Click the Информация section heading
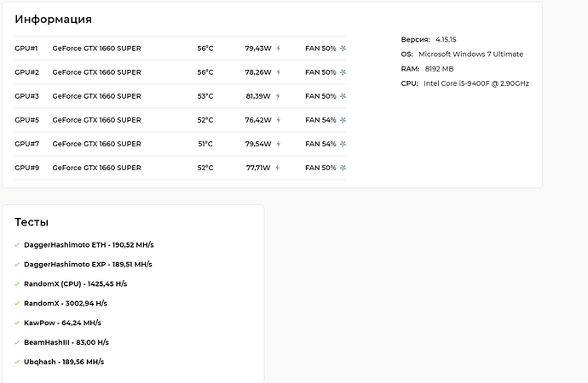 (x=53, y=19)
